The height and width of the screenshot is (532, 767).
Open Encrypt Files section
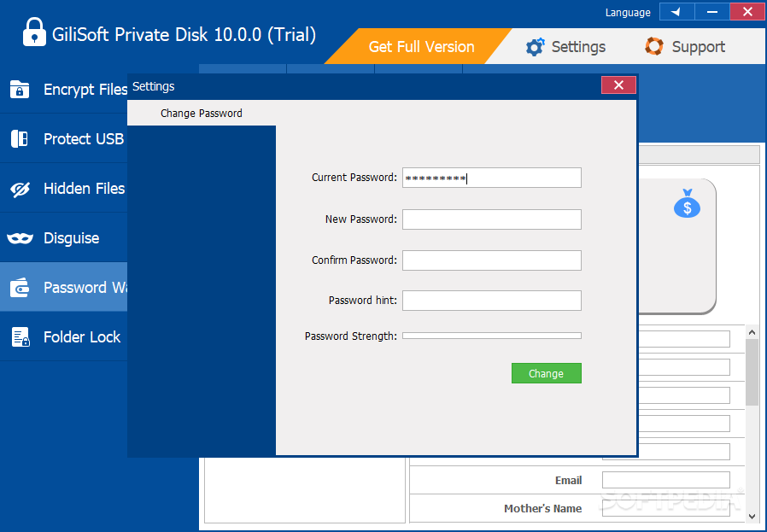pyautogui.click(x=63, y=90)
